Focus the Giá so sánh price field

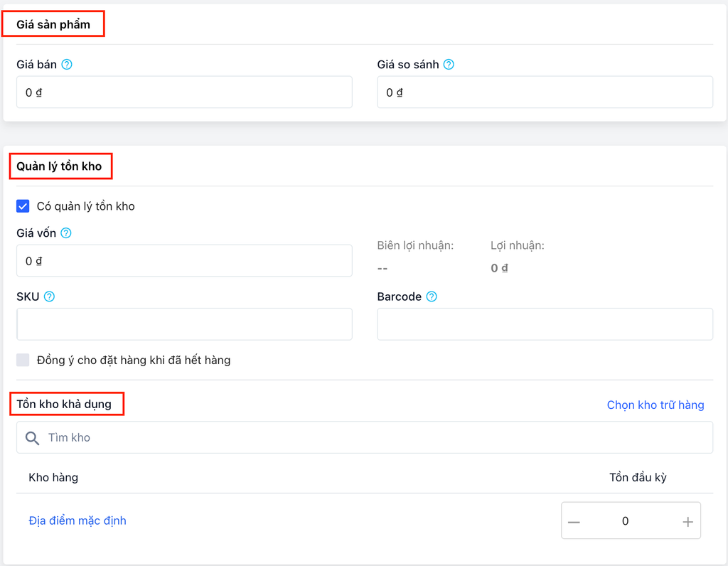pos(545,92)
